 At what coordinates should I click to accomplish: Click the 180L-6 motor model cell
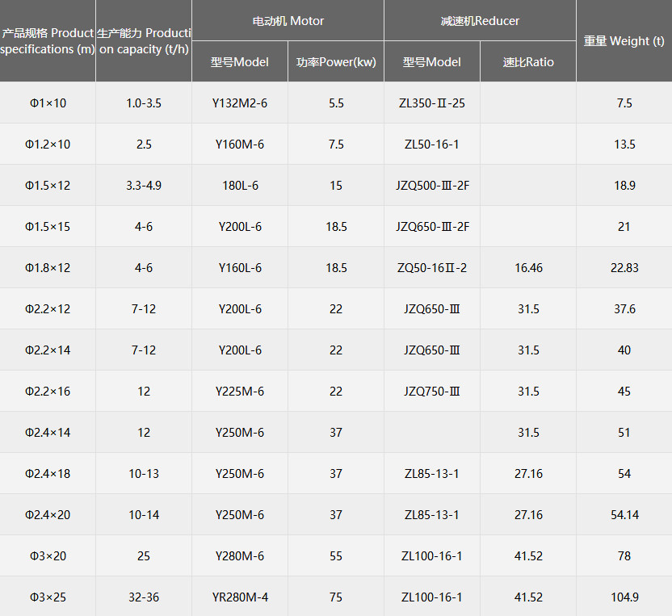click(240, 186)
